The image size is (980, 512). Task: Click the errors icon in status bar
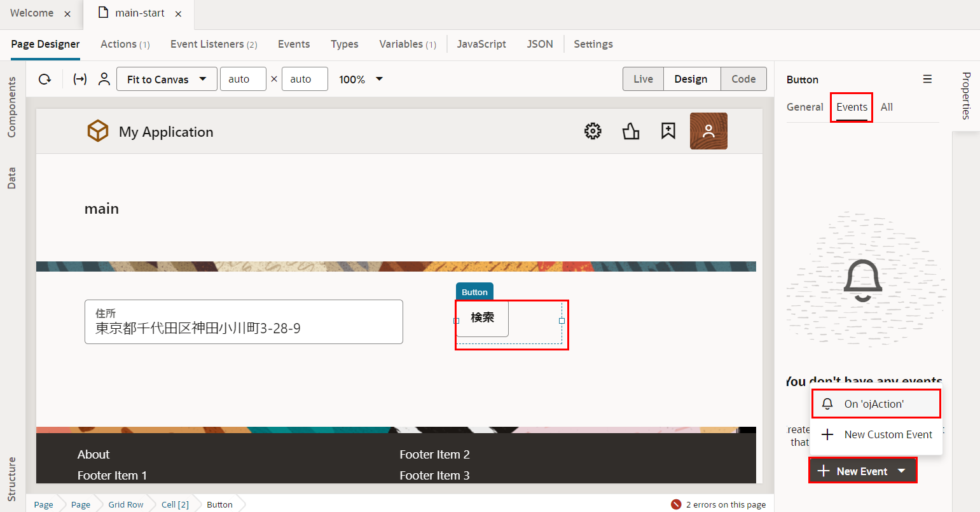676,504
